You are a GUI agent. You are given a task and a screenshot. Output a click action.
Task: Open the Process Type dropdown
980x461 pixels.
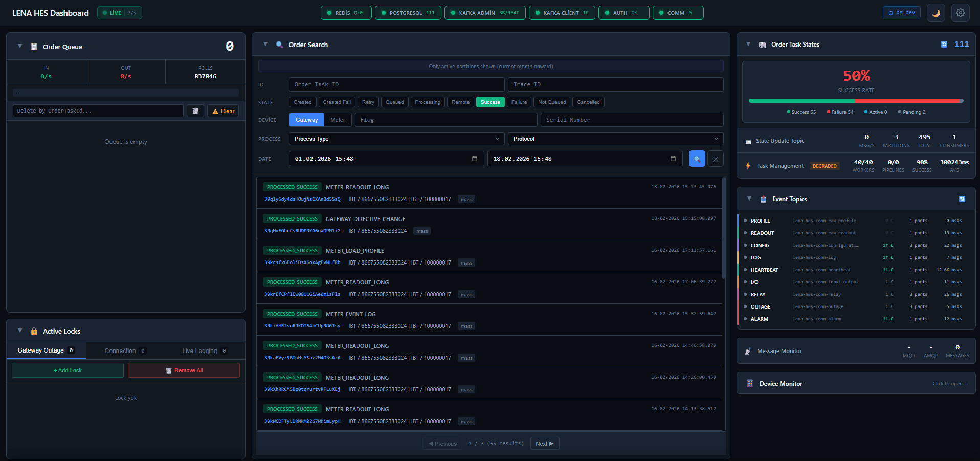coord(396,139)
